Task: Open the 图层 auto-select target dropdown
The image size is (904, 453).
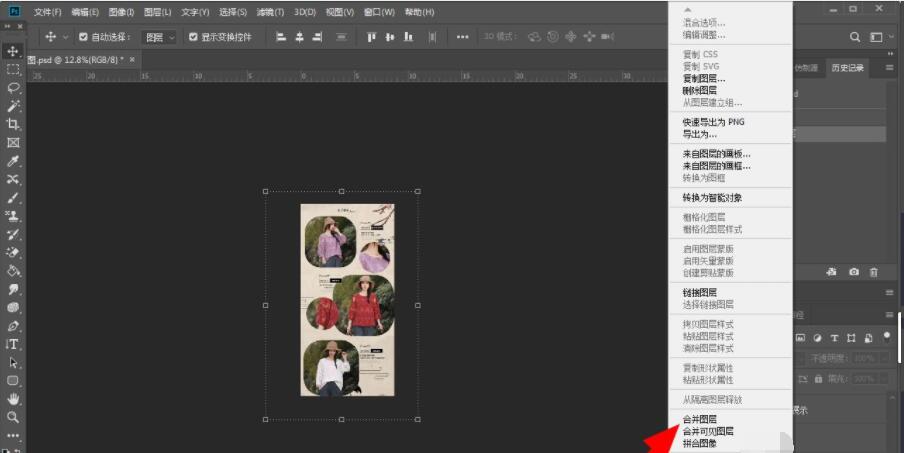Action: (158, 37)
